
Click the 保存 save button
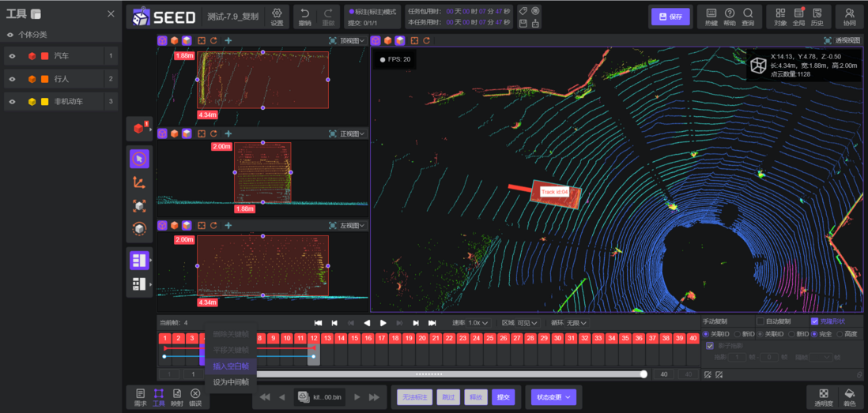(671, 17)
